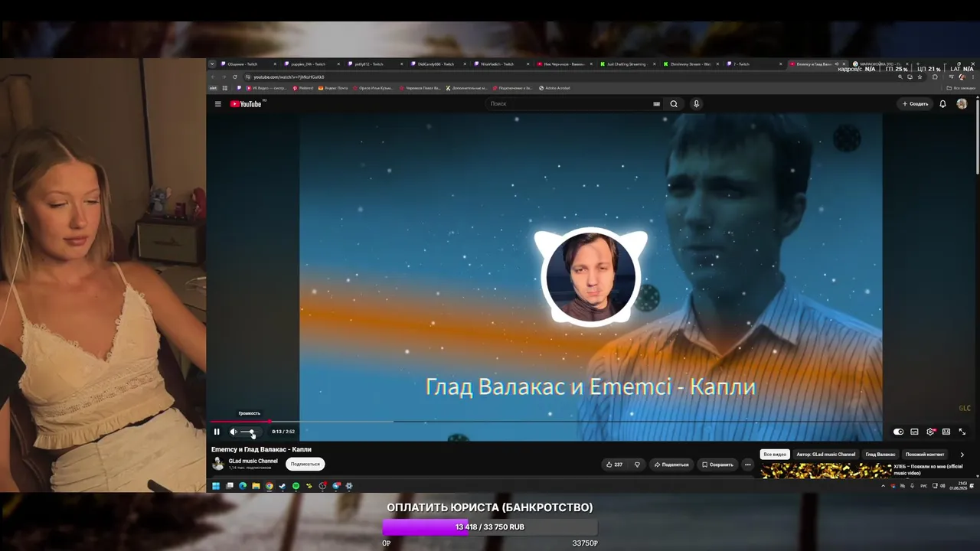
Task: Click the Поделиться share button
Action: [671, 465]
